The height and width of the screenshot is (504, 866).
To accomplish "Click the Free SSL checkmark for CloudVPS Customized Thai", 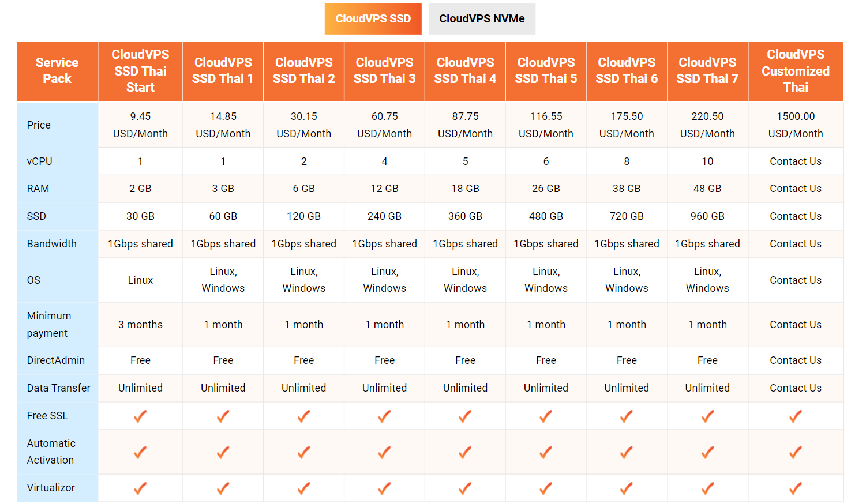I will click(x=796, y=416).
